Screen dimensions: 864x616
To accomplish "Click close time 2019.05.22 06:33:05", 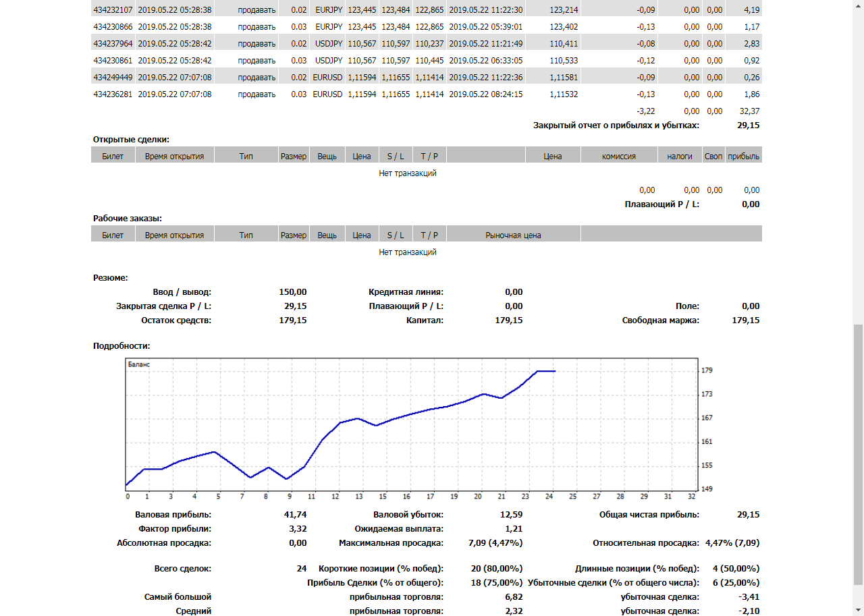I will (485, 61).
